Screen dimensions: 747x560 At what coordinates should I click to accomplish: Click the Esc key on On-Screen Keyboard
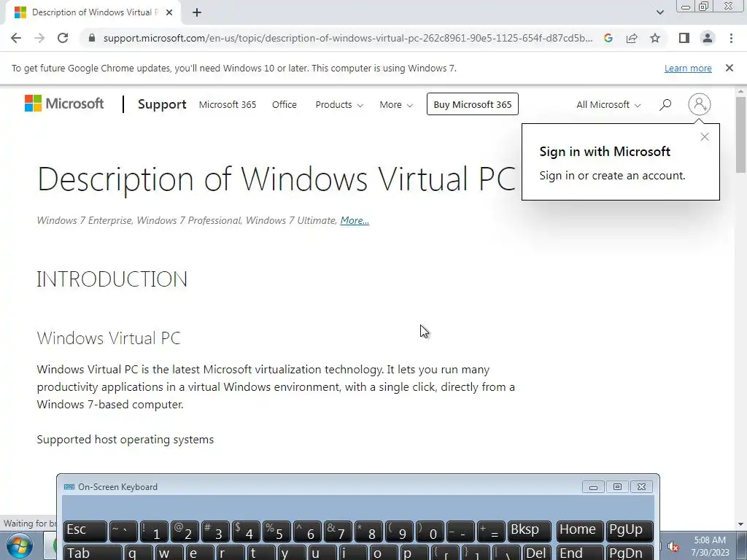[85, 531]
